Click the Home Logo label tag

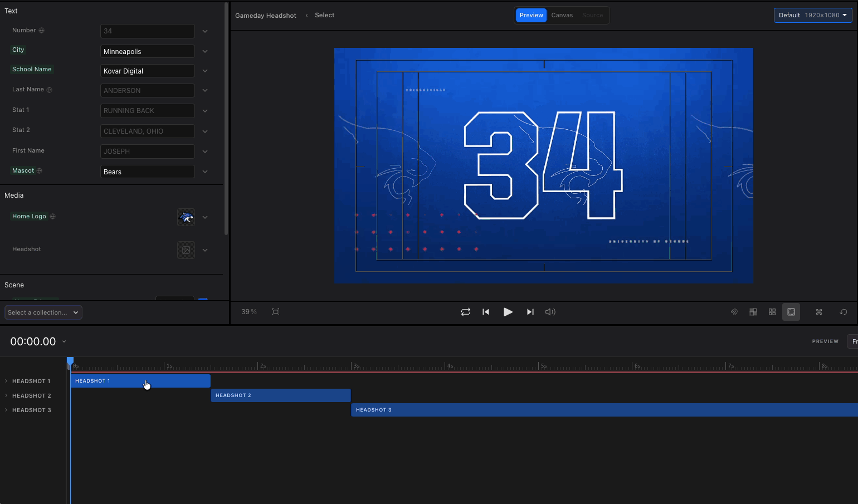pos(29,216)
